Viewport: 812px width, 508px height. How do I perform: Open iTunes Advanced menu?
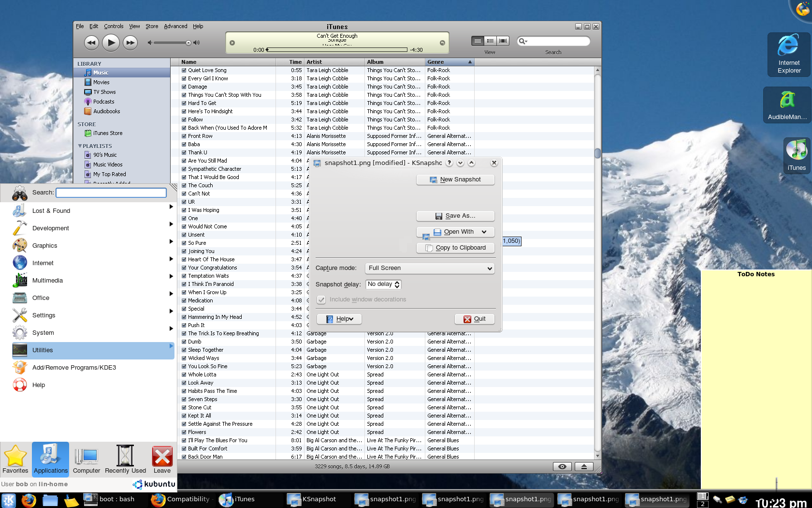point(175,26)
